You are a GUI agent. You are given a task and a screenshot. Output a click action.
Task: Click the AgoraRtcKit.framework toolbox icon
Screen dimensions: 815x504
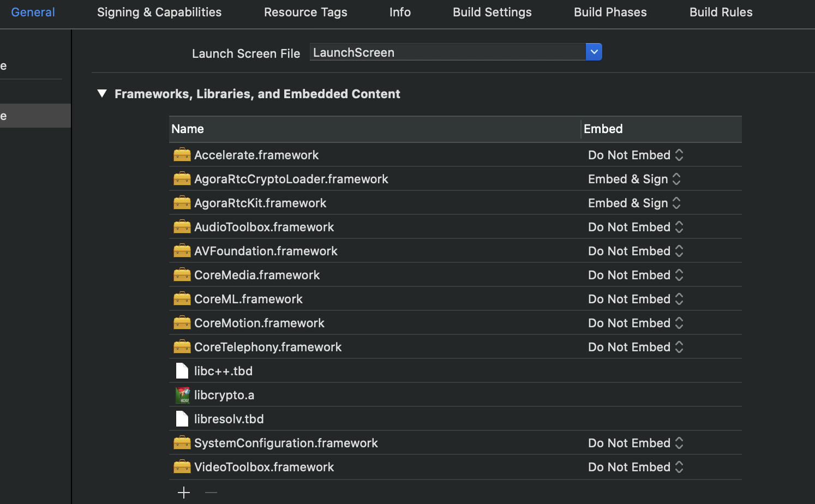click(182, 203)
